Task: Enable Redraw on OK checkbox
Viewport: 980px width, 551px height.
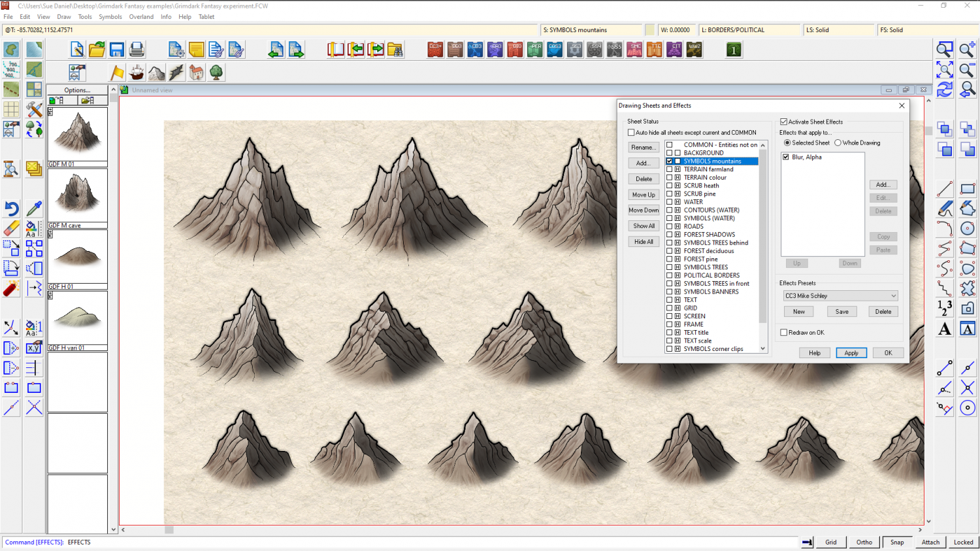Action: pos(784,333)
